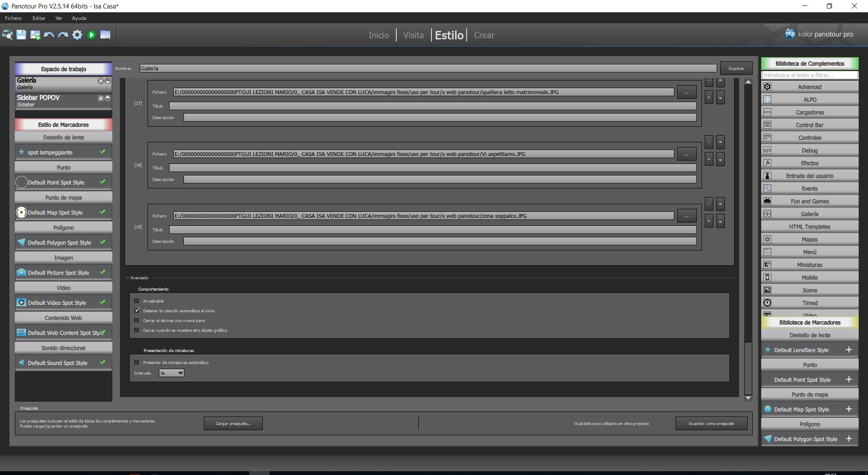Collapse the Avanzado section
868x475 pixels.
[x=128, y=278]
